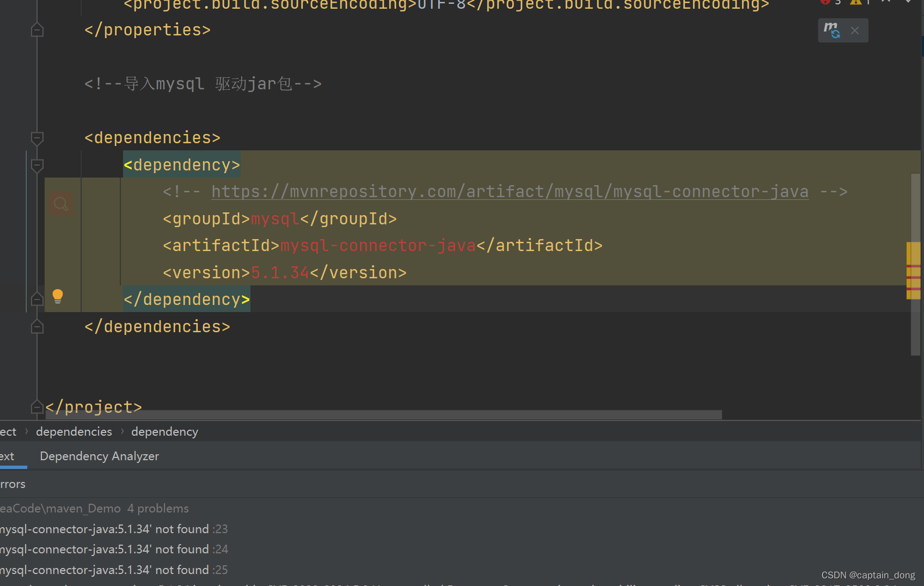924x586 pixels.
Task: Collapse the project root element fold arrow
Action: [37, 407]
